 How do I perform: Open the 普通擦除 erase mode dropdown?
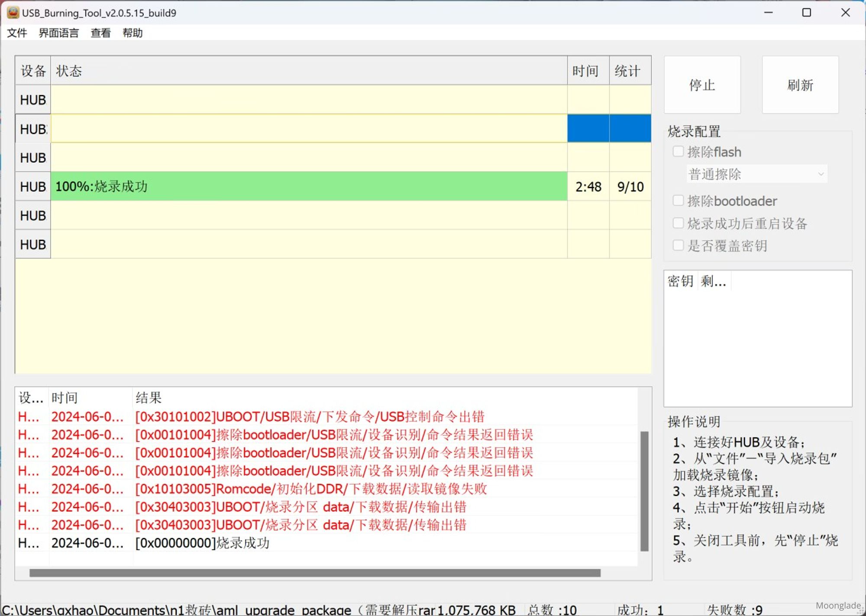(x=757, y=174)
